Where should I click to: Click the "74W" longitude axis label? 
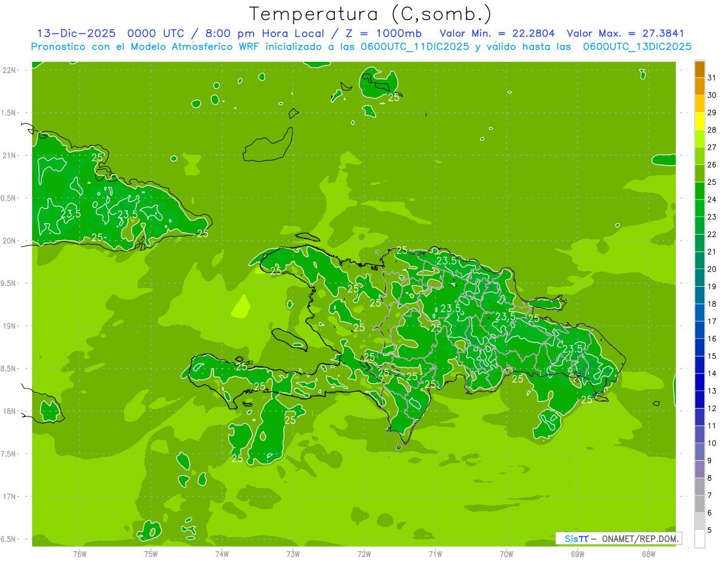[222, 554]
